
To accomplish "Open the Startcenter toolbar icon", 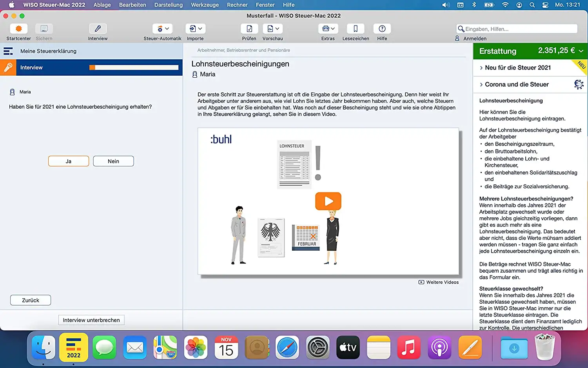I will (x=18, y=29).
